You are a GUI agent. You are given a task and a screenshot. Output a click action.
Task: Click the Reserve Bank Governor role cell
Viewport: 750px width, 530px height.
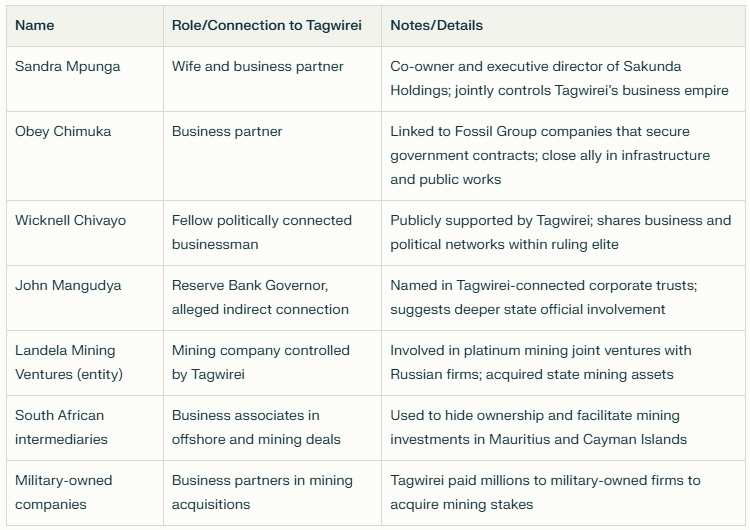click(260, 297)
